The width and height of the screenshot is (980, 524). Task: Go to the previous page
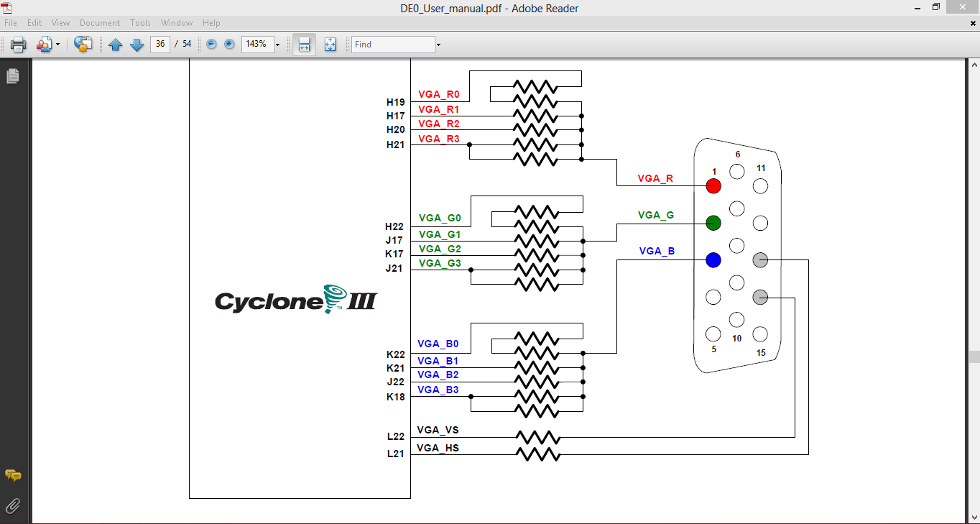[116, 44]
